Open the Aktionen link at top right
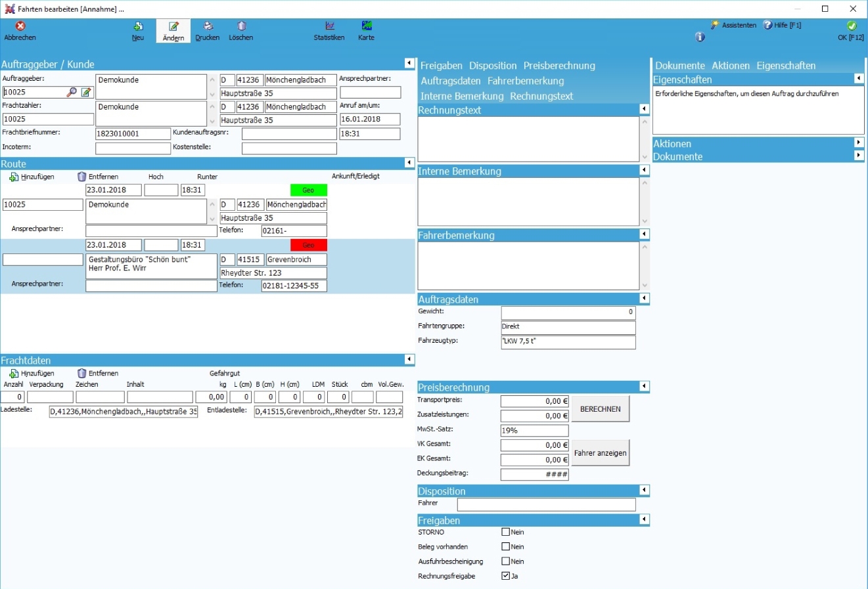The width and height of the screenshot is (868, 589). click(x=731, y=66)
